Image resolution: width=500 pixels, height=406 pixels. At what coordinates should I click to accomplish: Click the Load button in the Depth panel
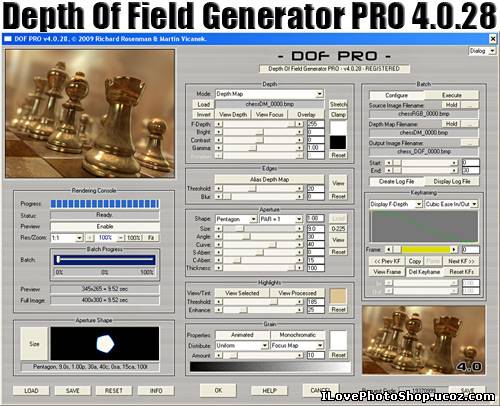[203, 104]
